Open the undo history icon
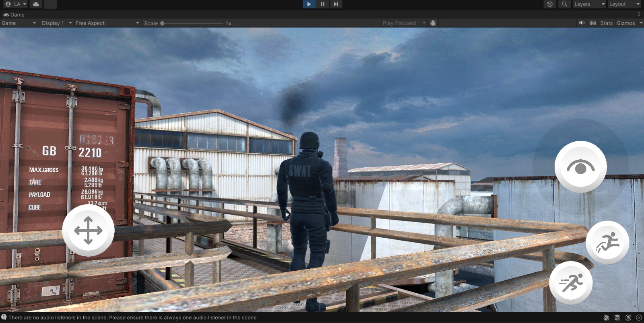This screenshot has height=323, width=644. pos(550,4)
